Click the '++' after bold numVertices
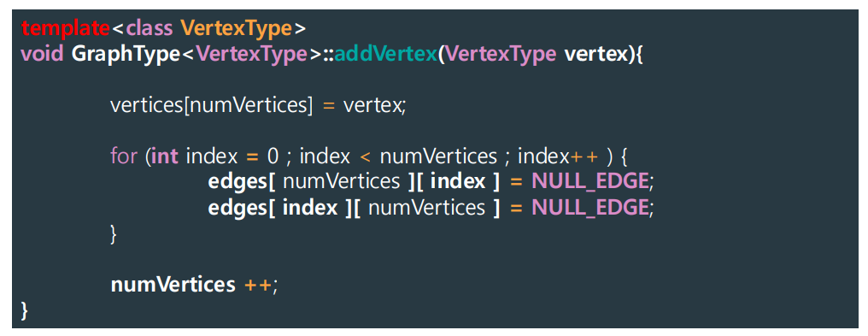 [257, 285]
